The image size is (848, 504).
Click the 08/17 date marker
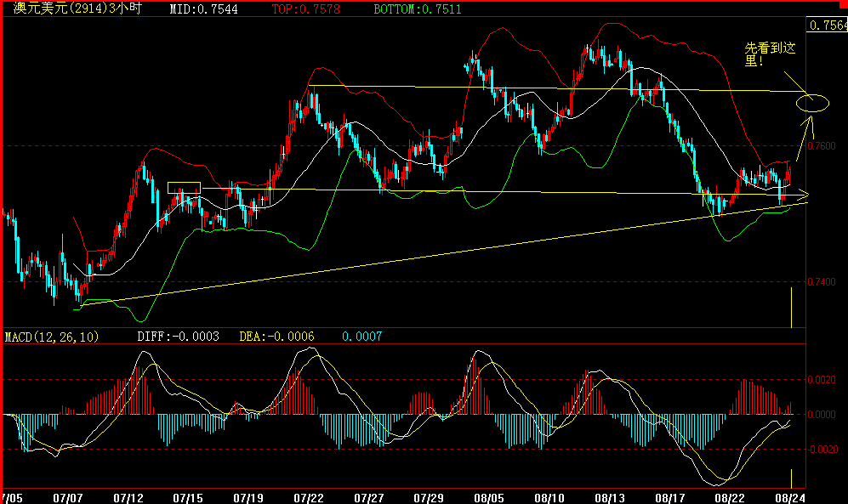coord(670,497)
